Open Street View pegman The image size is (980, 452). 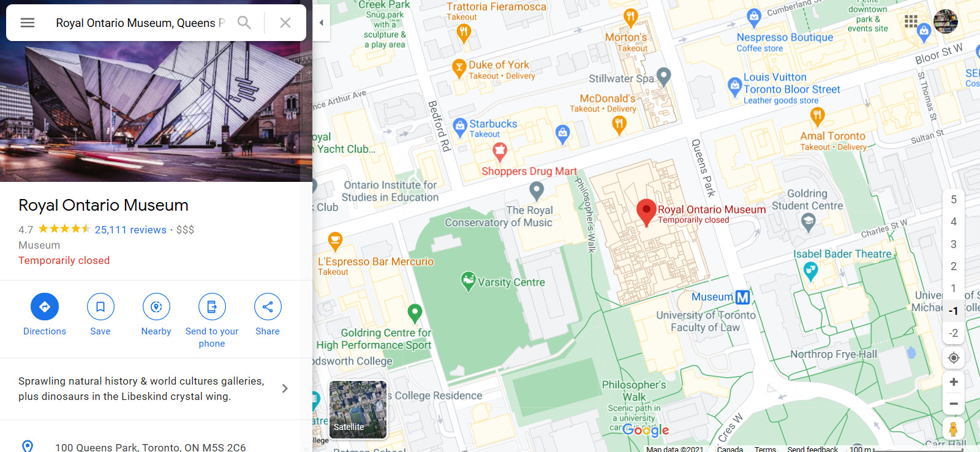point(953,428)
